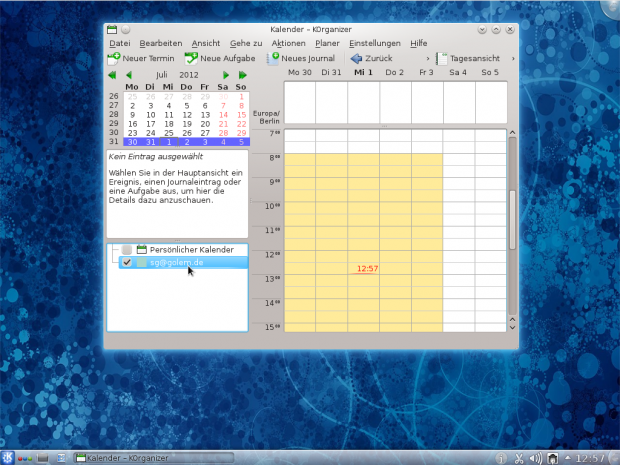Select the year 2012 in the date navigator

click(x=189, y=75)
